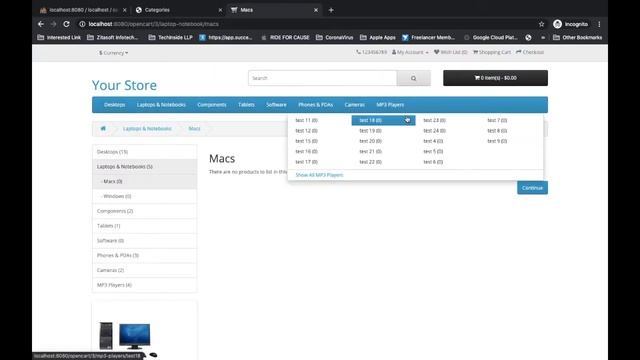
Task: Open the Desktops menu in the navbar
Action: [114, 104]
